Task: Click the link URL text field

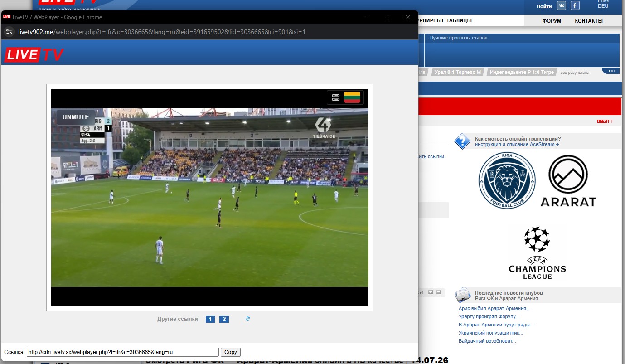Action: tap(122, 352)
